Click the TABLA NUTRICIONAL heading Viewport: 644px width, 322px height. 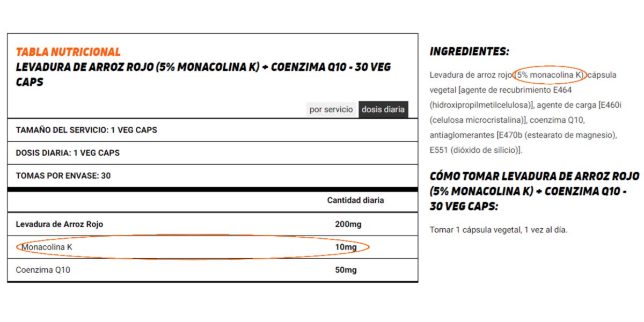(x=67, y=52)
